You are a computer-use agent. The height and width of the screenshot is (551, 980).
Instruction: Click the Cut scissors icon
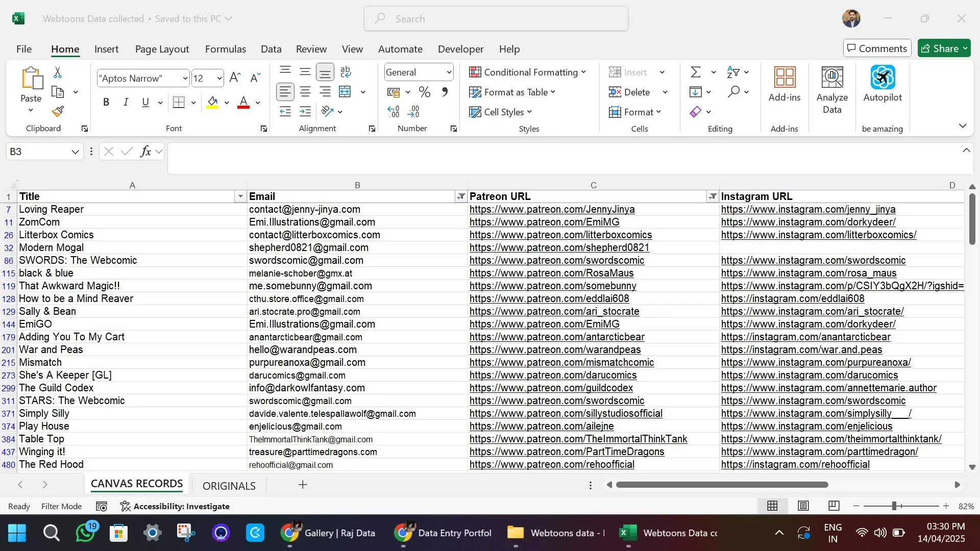[58, 72]
